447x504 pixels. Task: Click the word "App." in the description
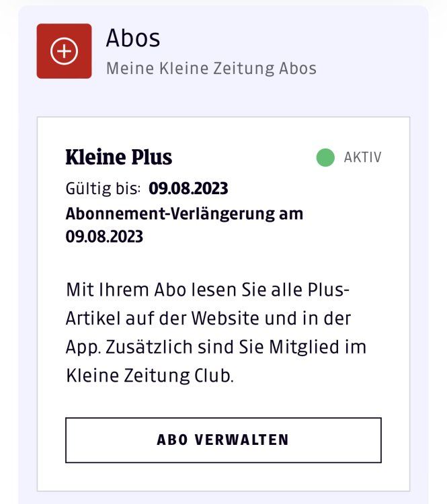click(x=81, y=347)
